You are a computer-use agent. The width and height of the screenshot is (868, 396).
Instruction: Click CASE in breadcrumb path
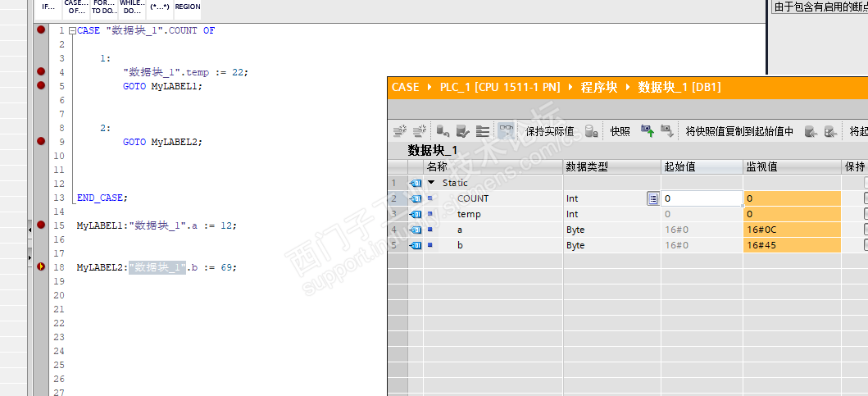coord(405,87)
